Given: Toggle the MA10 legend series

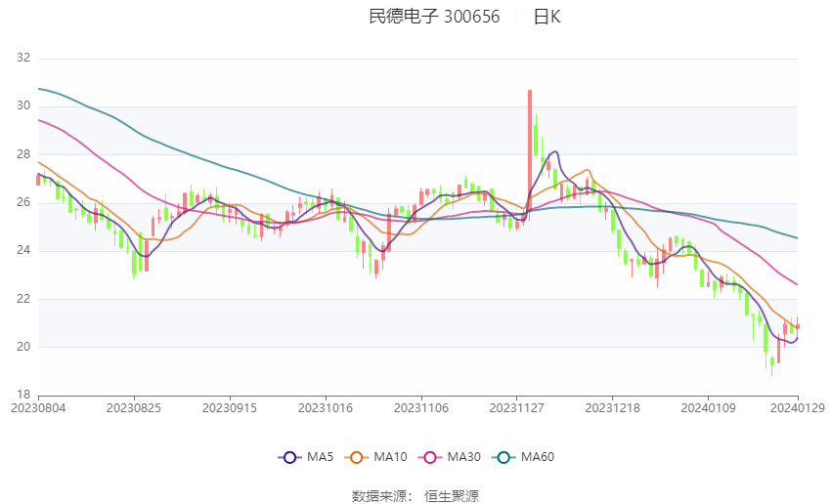Looking at the screenshot, I should [375, 457].
